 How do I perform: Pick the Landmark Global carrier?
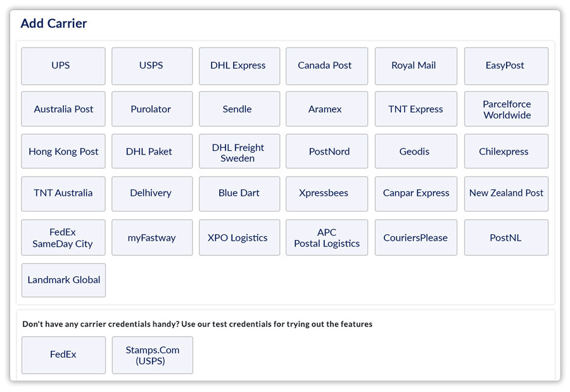click(x=63, y=280)
